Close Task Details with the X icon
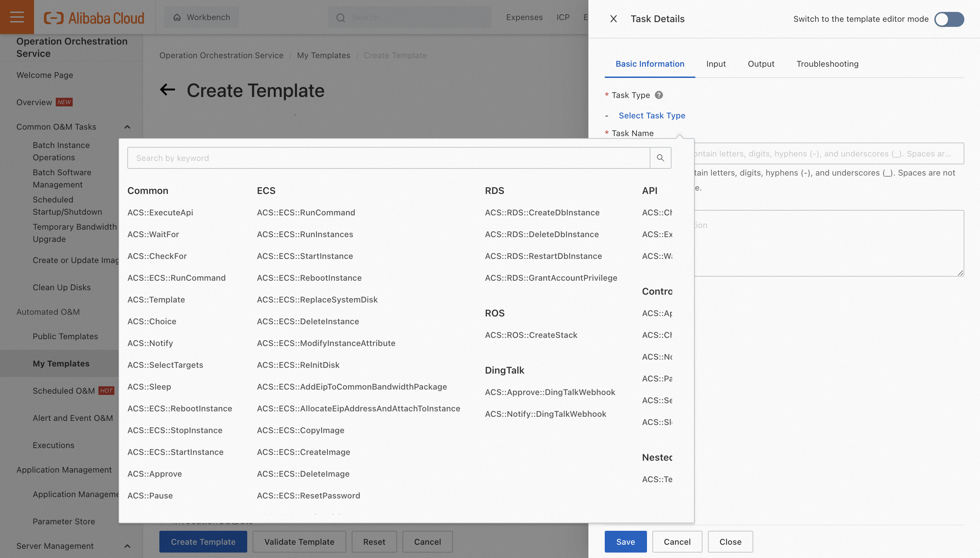 (x=613, y=19)
